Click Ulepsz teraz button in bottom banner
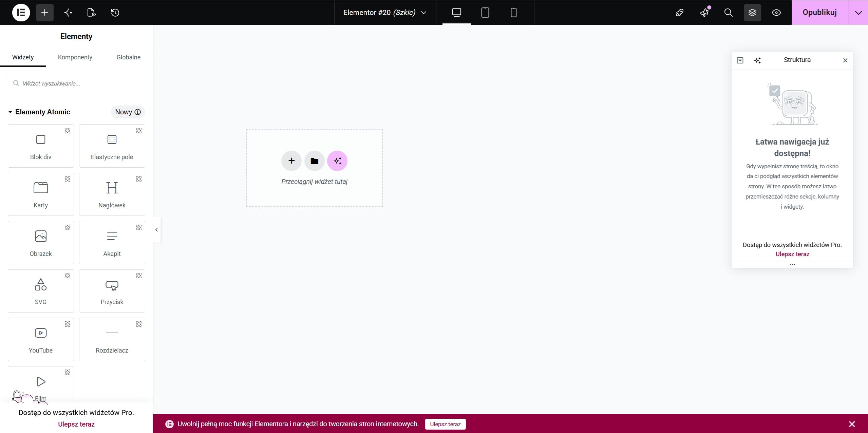The image size is (868, 433). tap(445, 424)
